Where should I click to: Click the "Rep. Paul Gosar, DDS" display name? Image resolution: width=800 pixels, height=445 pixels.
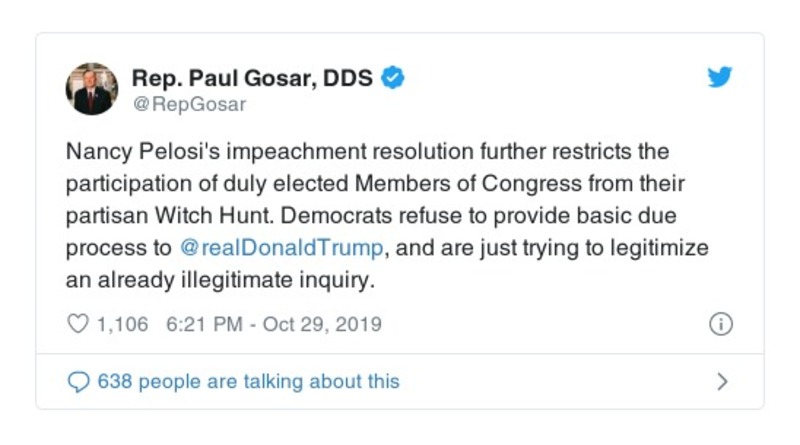(x=253, y=79)
